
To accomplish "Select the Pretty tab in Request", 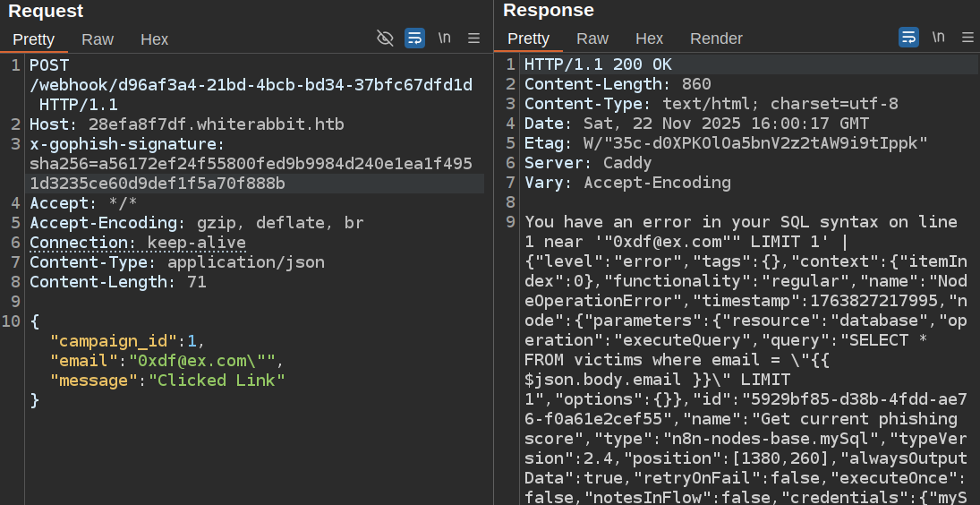I will coord(33,39).
